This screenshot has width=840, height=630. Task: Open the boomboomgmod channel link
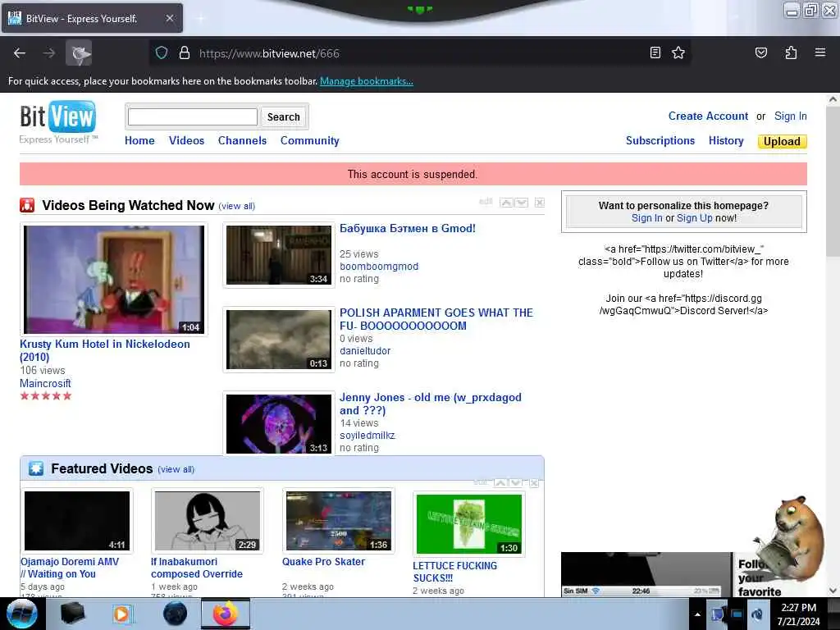pyautogui.click(x=379, y=267)
